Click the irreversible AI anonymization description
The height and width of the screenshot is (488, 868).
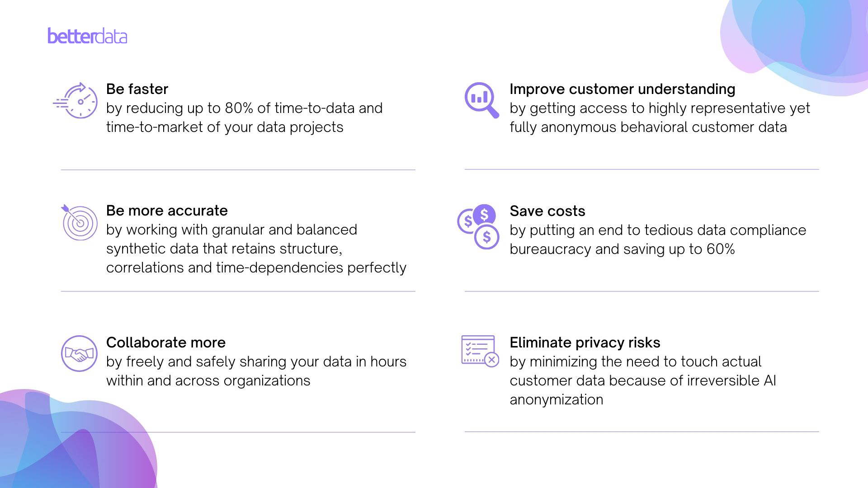[x=642, y=380]
